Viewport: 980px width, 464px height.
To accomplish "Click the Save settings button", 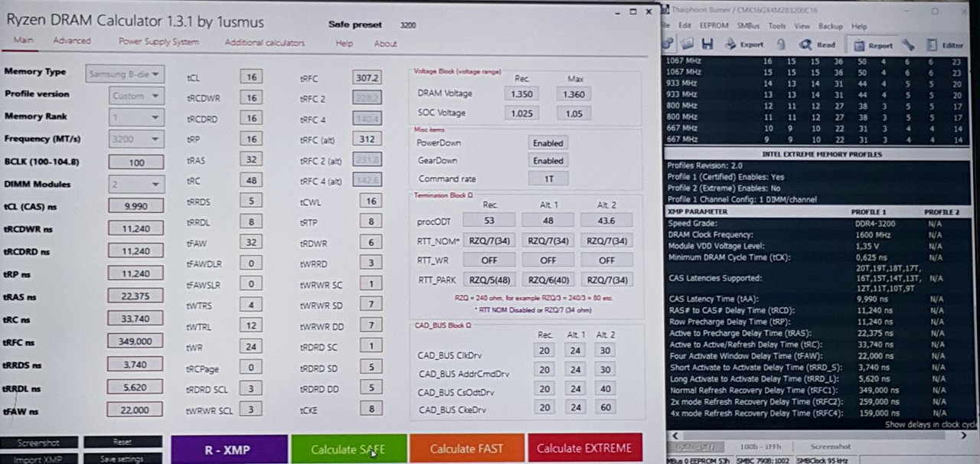I will (122, 459).
